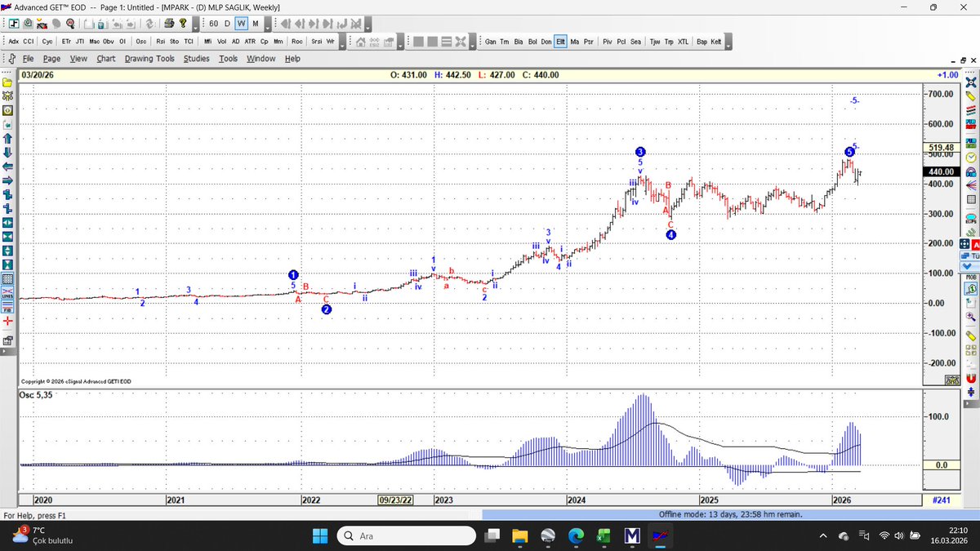Click the ATR indicator button
This screenshot has width=980, height=551.
250,41
